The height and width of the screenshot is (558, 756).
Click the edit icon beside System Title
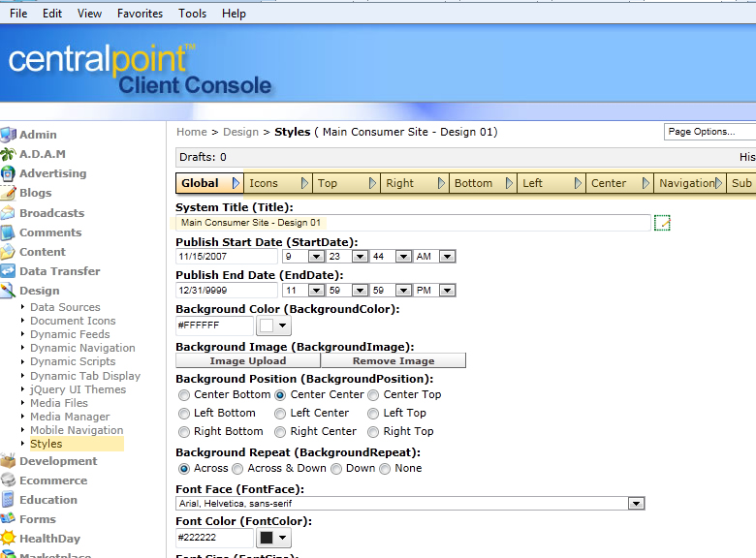click(x=662, y=223)
